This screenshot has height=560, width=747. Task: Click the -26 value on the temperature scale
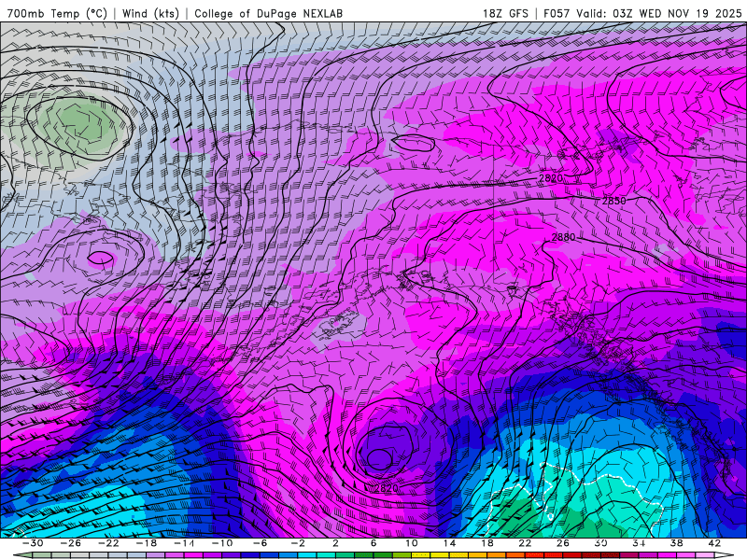71,543
